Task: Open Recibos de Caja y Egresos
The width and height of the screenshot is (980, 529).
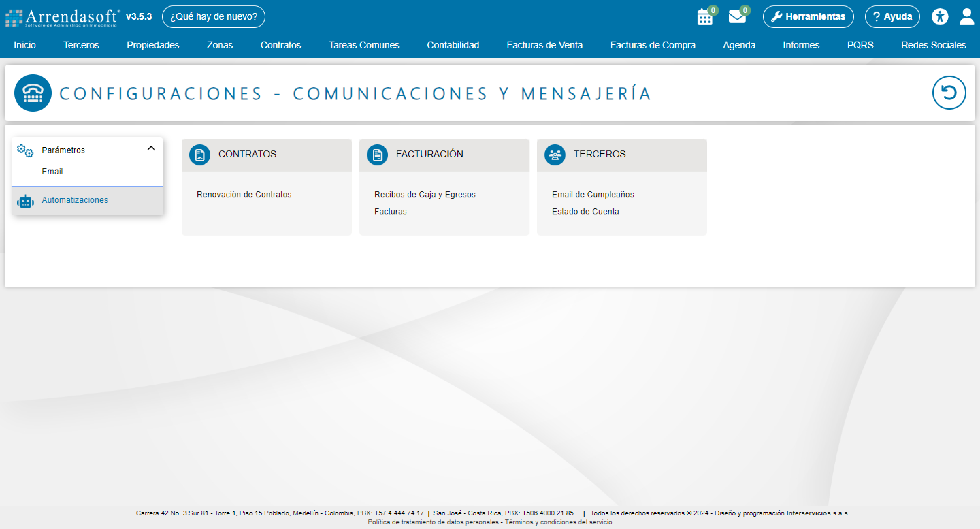Action: 425,195
